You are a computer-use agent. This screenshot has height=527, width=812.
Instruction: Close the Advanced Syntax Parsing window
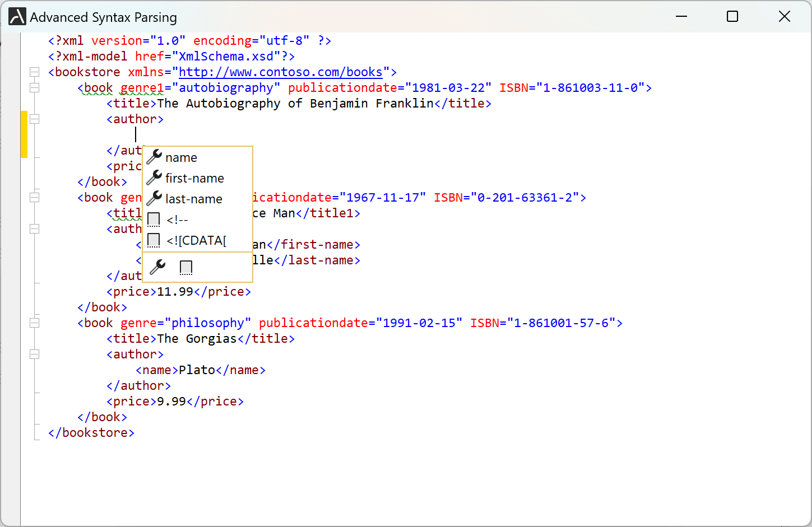785,17
